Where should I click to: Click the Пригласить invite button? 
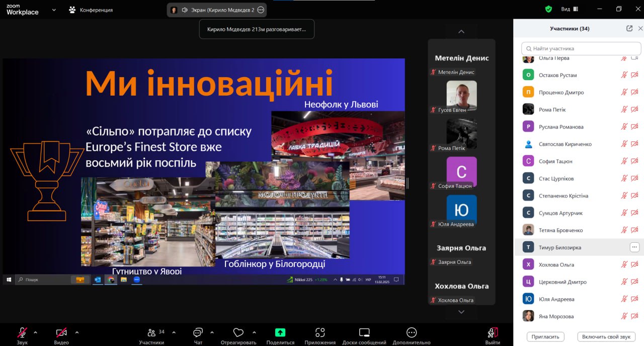click(x=545, y=336)
